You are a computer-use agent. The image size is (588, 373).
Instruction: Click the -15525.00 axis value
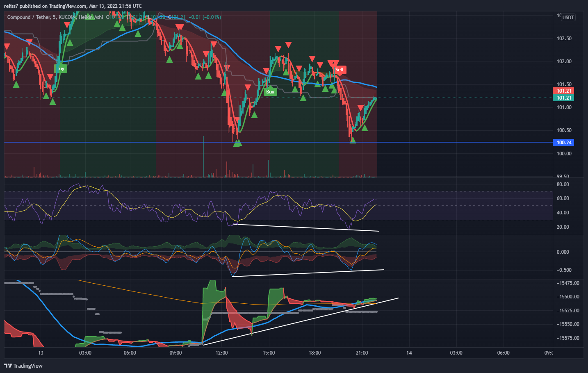pos(568,311)
